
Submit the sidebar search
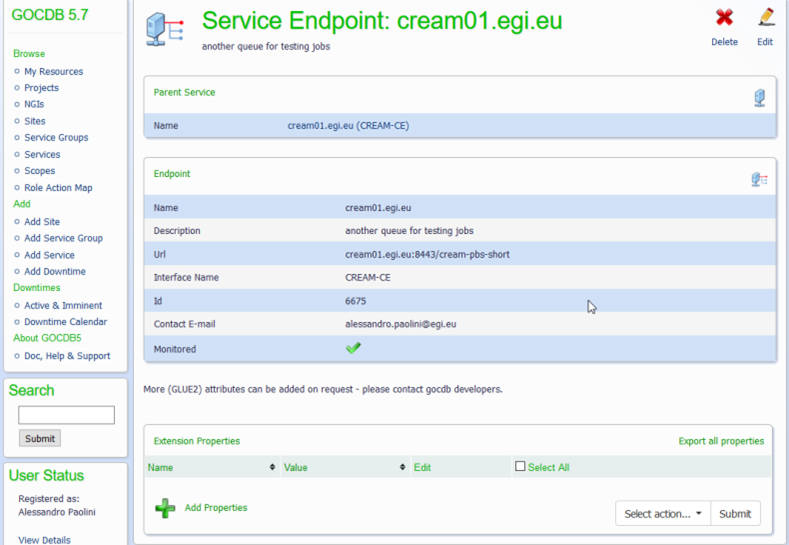click(x=40, y=438)
